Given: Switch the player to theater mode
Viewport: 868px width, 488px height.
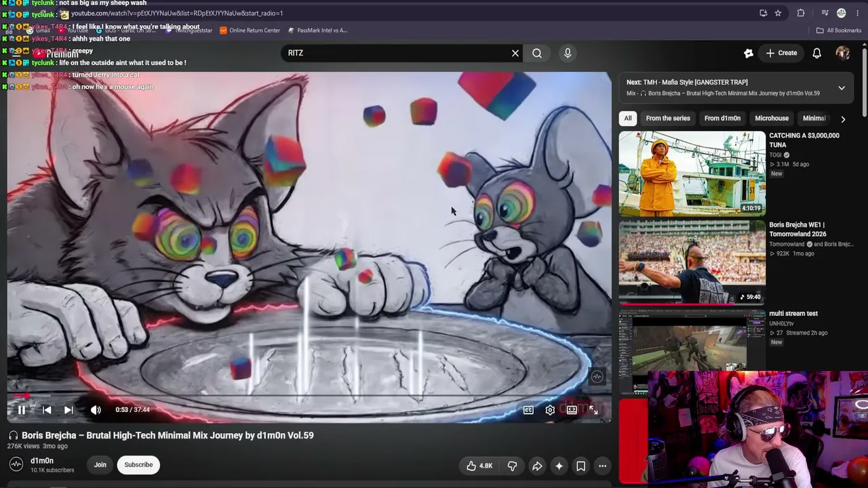Looking at the screenshot, I should pos(572,409).
